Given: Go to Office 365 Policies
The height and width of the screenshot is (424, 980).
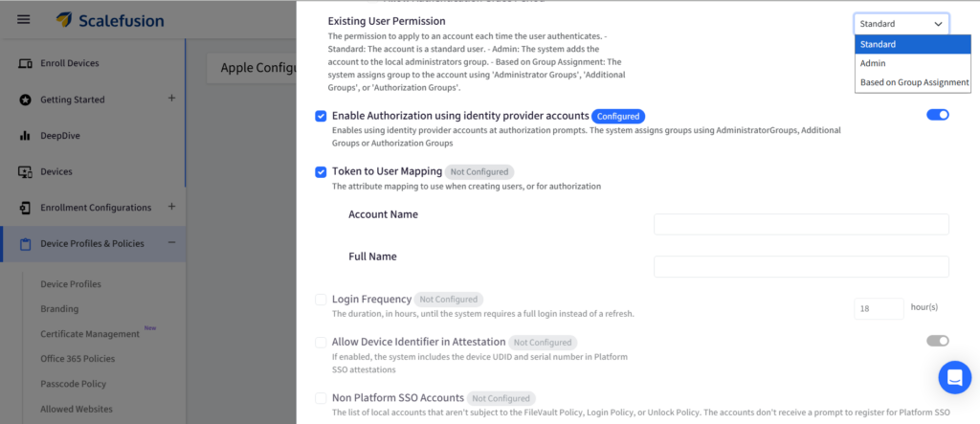Looking at the screenshot, I should 78,359.
